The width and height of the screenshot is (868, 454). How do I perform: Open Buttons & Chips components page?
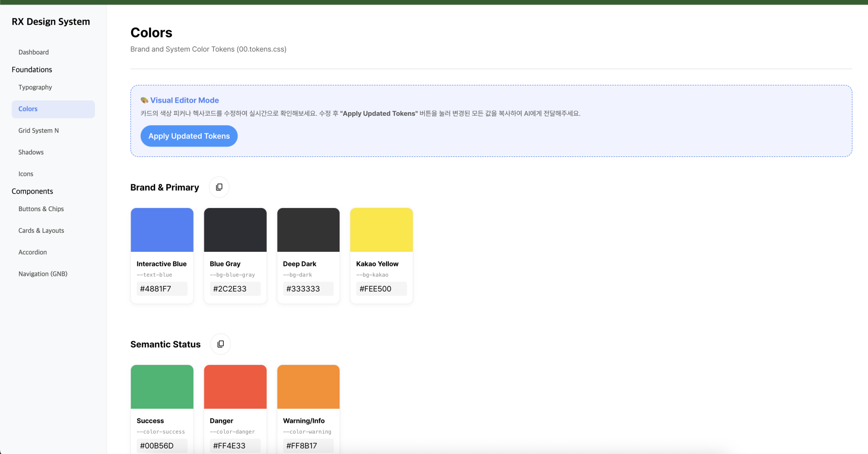(41, 209)
